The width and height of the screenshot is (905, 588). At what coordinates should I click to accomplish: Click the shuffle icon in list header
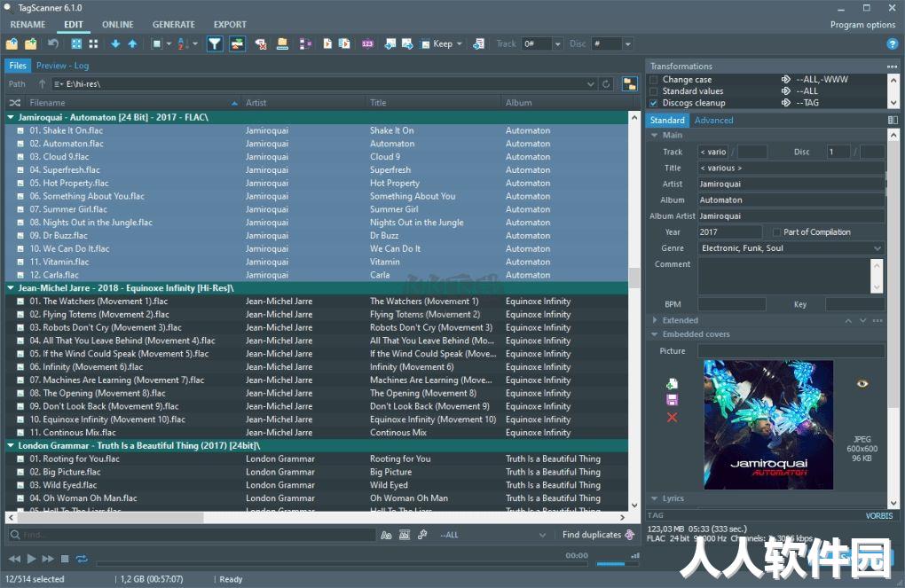[x=15, y=103]
